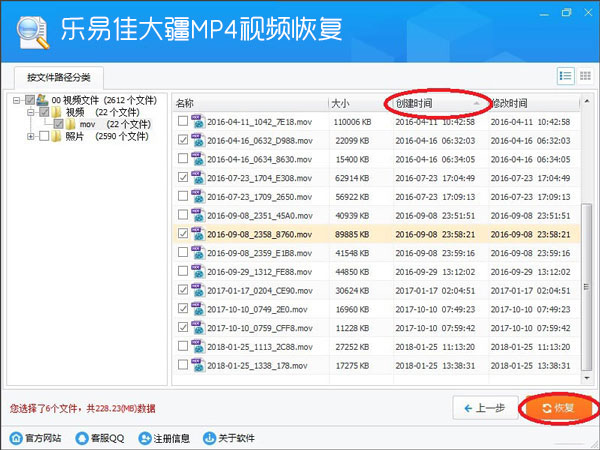Select tree item 视频 (22 个文件)

coord(103,112)
